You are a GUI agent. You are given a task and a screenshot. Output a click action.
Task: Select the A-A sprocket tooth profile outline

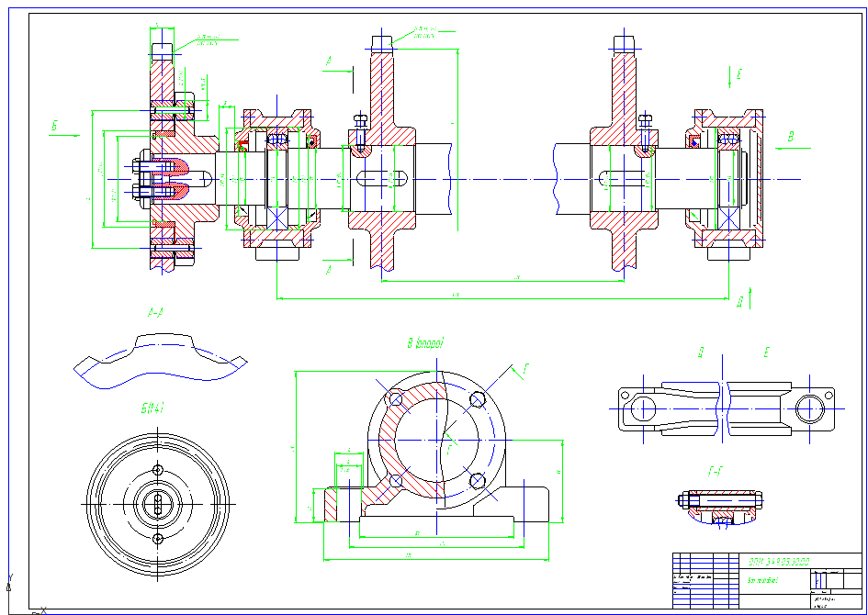(x=160, y=361)
